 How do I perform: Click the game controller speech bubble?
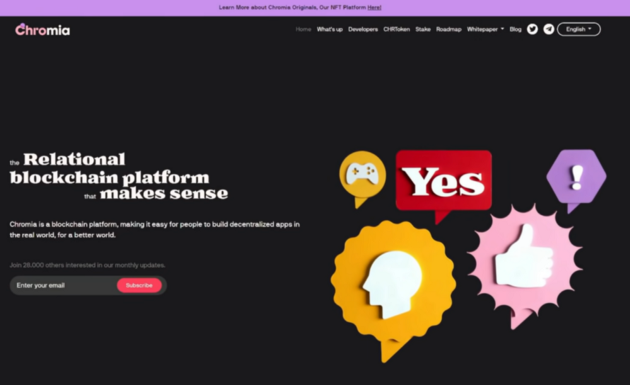tap(362, 179)
